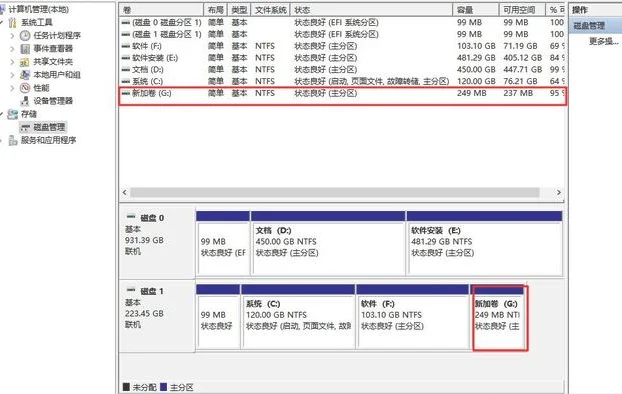Select the 系统 (C:) partition block on Disk 1
The width and height of the screenshot is (622, 394).
click(298, 317)
